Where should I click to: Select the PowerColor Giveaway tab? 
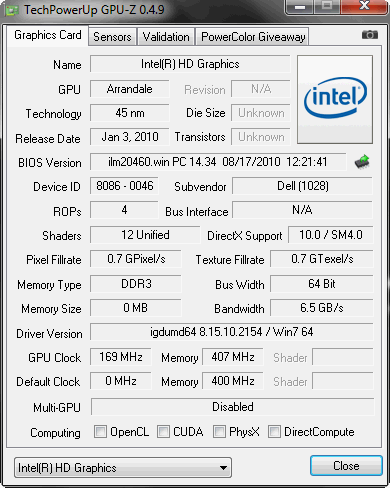click(x=253, y=36)
